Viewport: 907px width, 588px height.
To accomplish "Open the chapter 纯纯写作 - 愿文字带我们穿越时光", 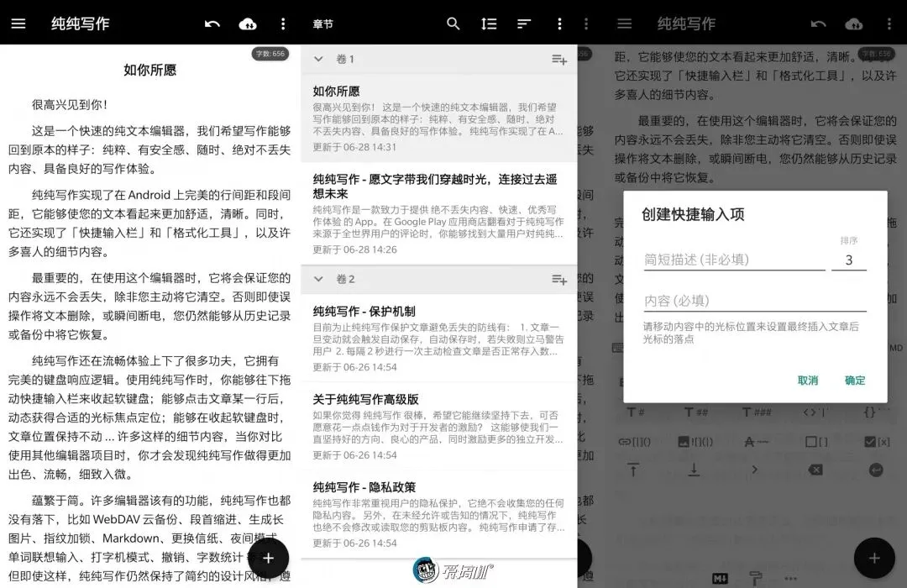I will pyautogui.click(x=438, y=213).
